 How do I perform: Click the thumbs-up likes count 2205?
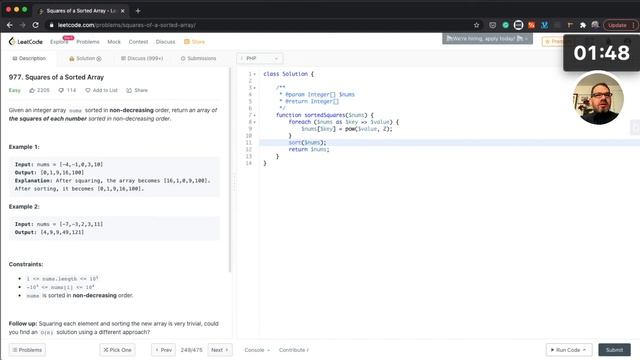point(40,90)
